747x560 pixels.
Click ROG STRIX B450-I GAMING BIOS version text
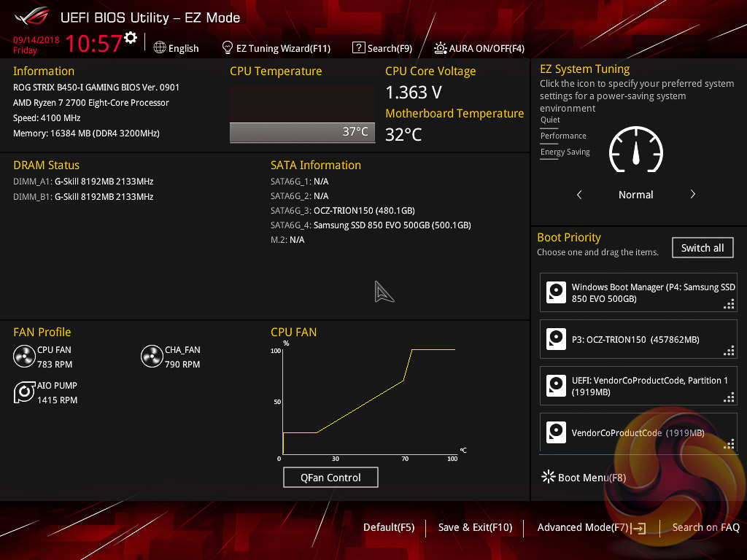point(96,87)
